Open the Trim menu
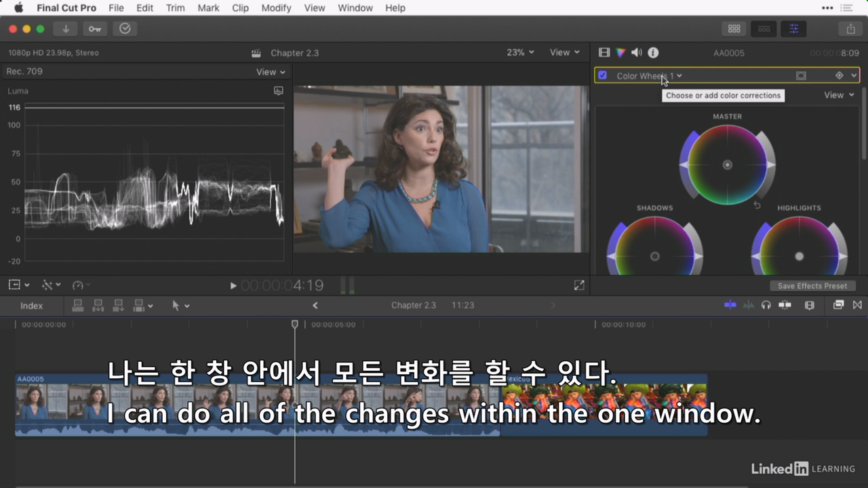The width and height of the screenshot is (868, 488). 175,8
